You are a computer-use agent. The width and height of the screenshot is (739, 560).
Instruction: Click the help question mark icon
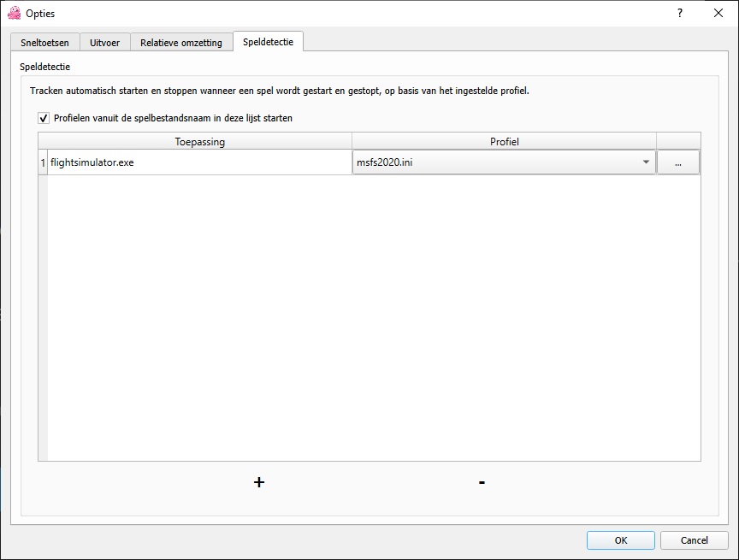pyautogui.click(x=680, y=13)
